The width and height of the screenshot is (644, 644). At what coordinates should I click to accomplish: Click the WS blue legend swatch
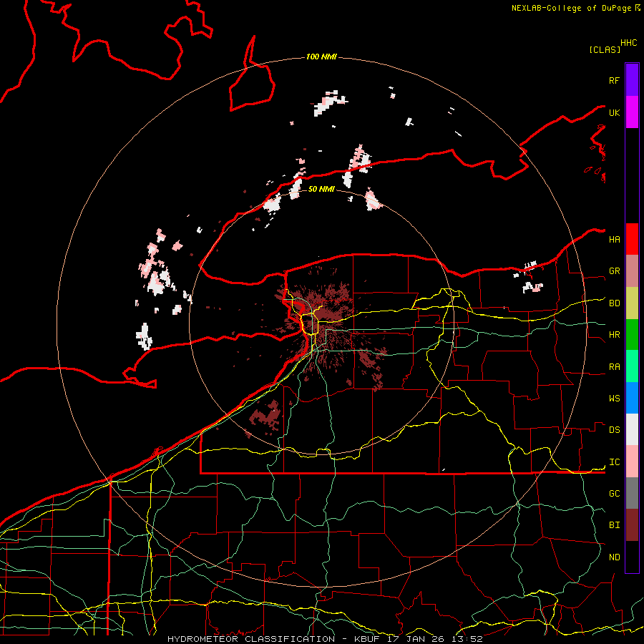tap(632, 398)
